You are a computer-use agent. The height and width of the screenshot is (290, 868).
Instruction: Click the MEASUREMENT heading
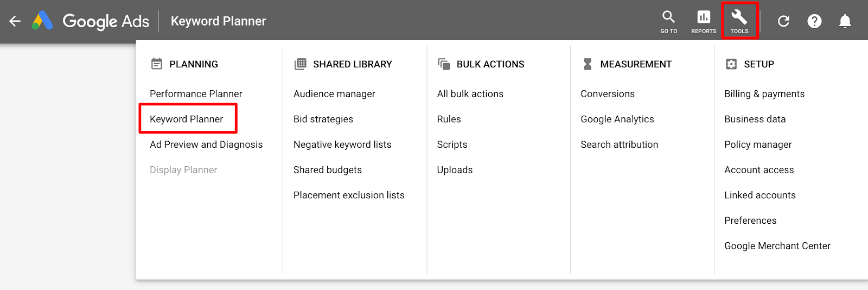click(636, 64)
